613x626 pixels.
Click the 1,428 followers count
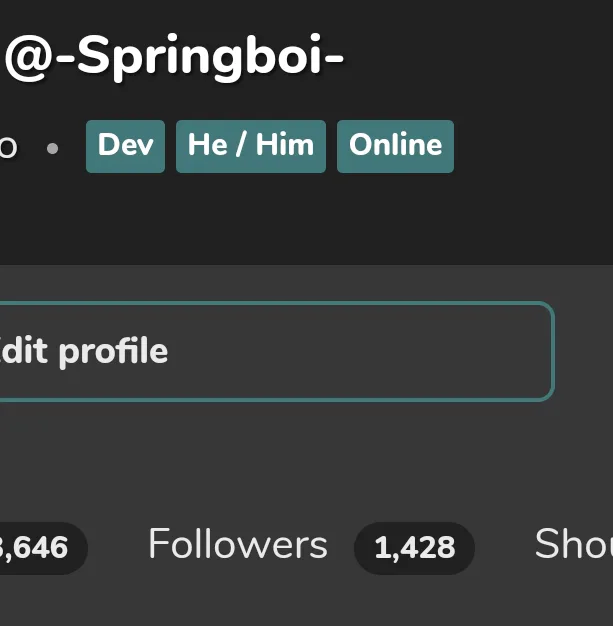414,547
